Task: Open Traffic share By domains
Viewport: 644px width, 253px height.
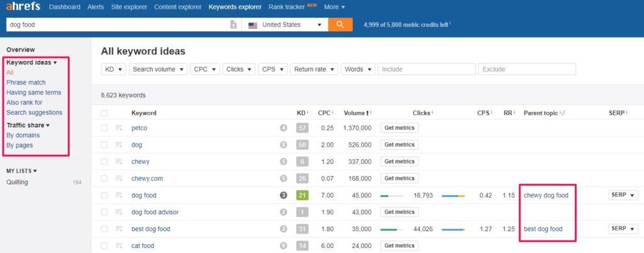Action: 23,135
